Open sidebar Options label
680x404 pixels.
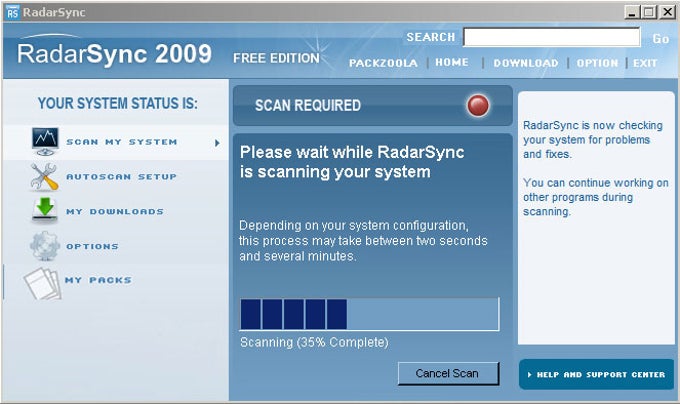click(92, 246)
